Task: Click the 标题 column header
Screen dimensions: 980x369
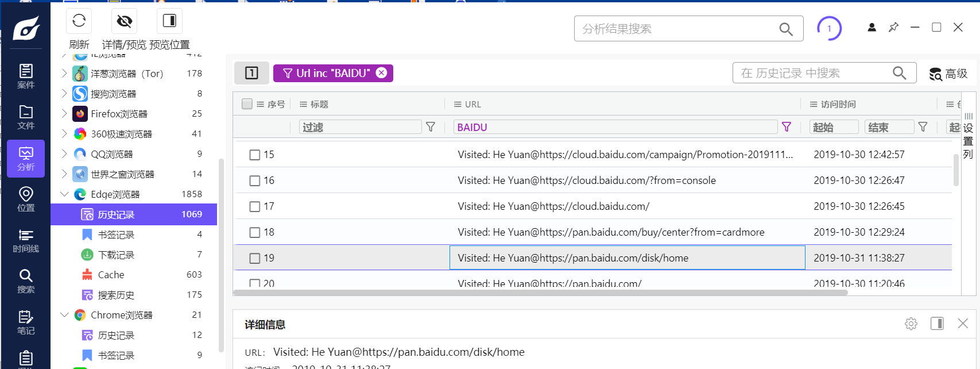Action: pyautogui.click(x=319, y=104)
